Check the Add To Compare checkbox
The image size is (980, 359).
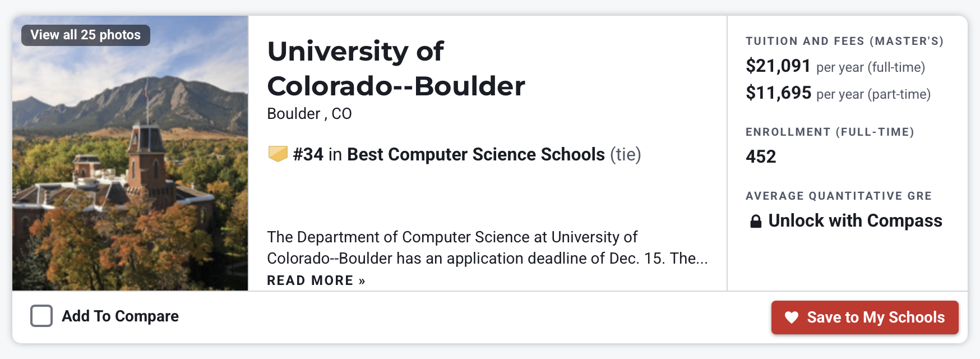point(41,316)
